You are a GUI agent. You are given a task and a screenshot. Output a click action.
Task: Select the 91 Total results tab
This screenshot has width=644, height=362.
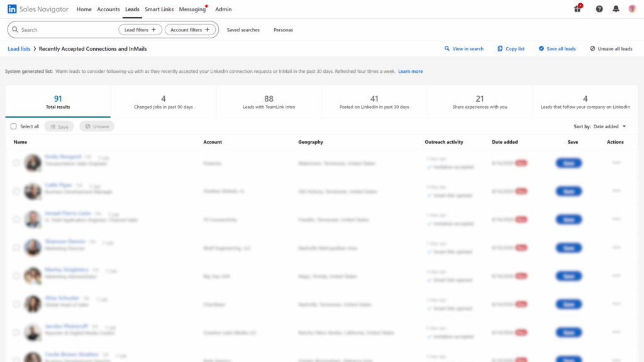point(58,101)
